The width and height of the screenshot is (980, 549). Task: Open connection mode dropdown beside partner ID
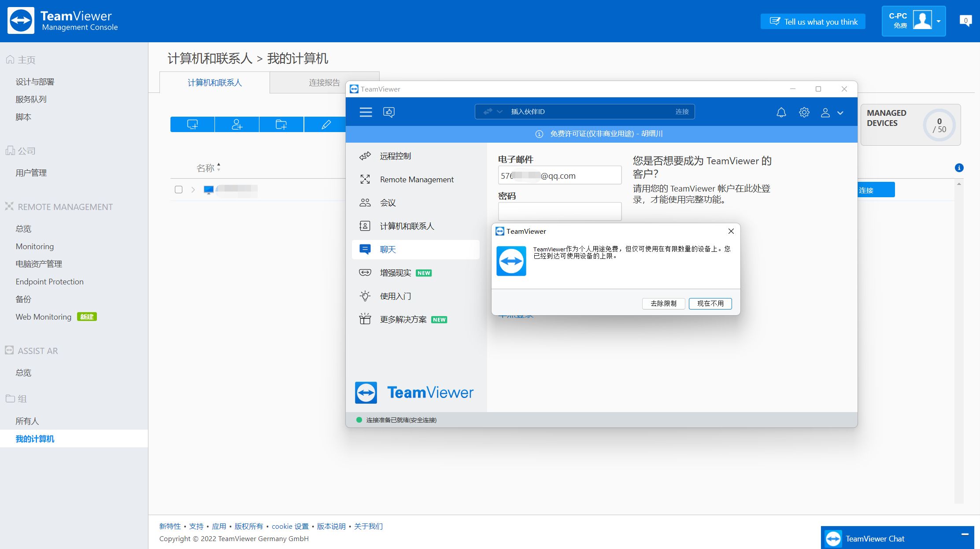(492, 112)
